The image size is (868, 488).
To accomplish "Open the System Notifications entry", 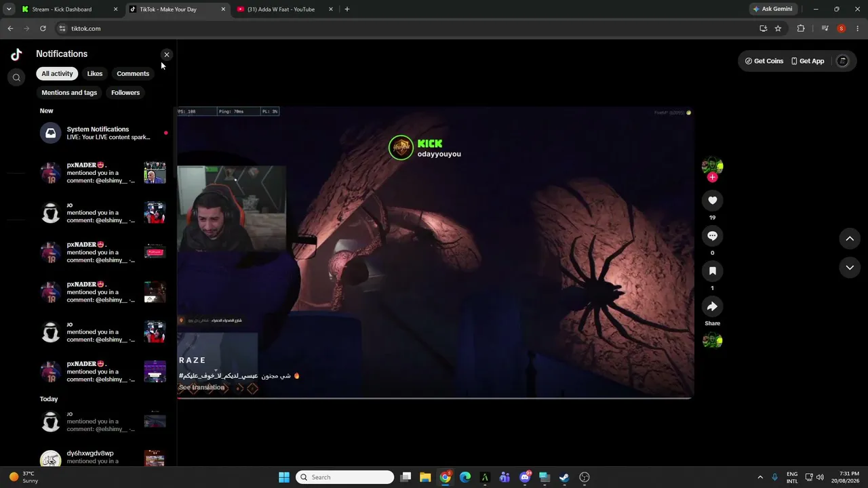I will click(x=103, y=133).
